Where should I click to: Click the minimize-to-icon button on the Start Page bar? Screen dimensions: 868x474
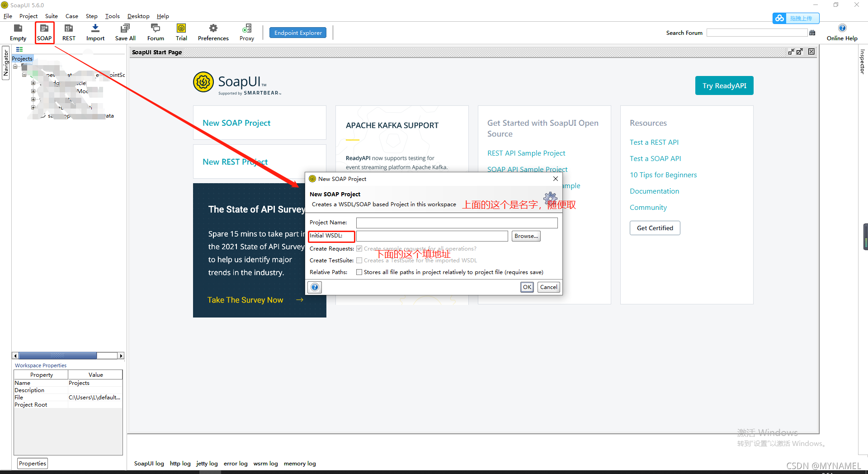pyautogui.click(x=791, y=52)
